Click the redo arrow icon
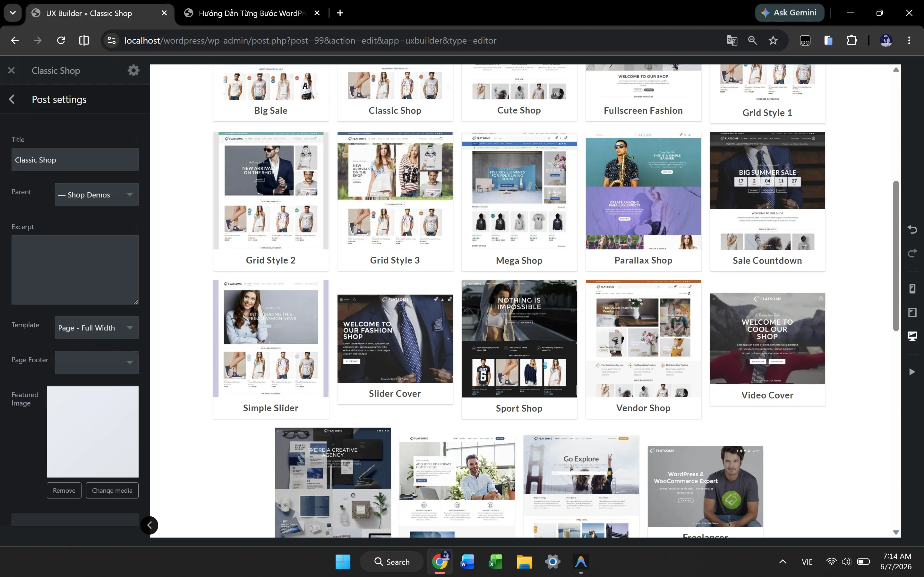Image resolution: width=924 pixels, height=577 pixels. click(912, 253)
